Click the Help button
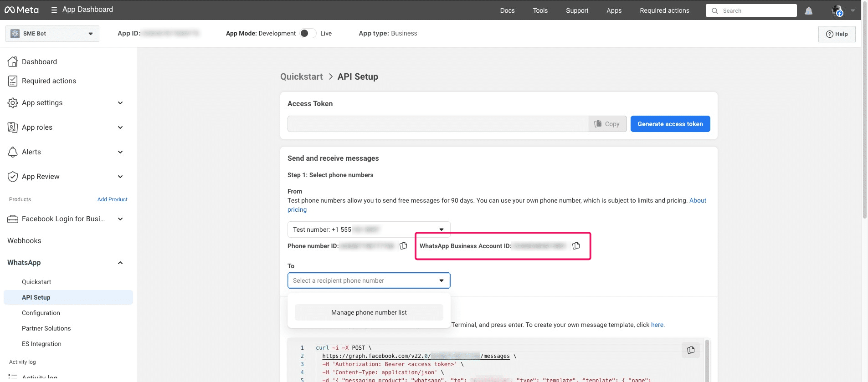 (837, 34)
